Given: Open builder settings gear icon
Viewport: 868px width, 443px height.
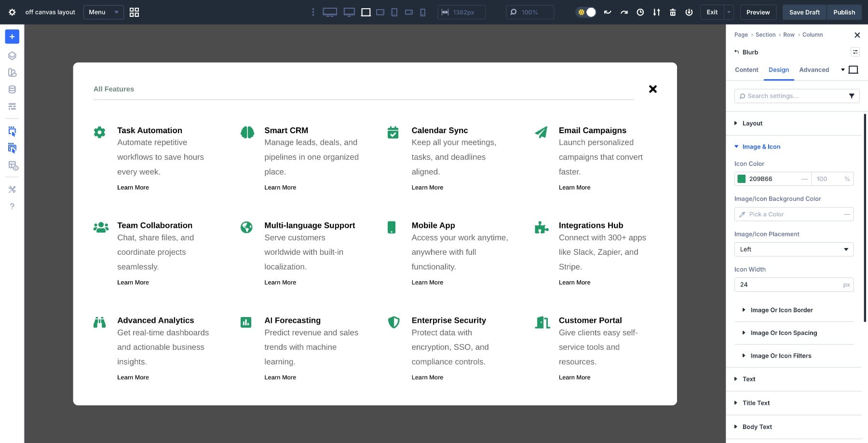Looking at the screenshot, I should (12, 12).
